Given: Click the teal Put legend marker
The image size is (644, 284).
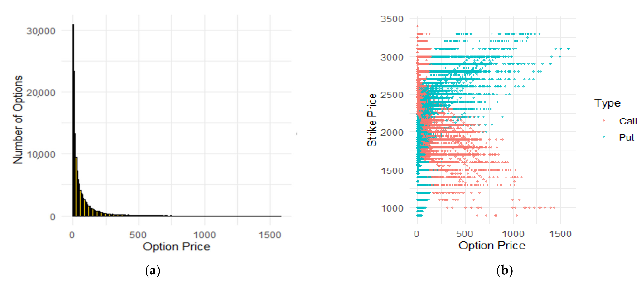Looking at the screenshot, I should coord(604,137).
